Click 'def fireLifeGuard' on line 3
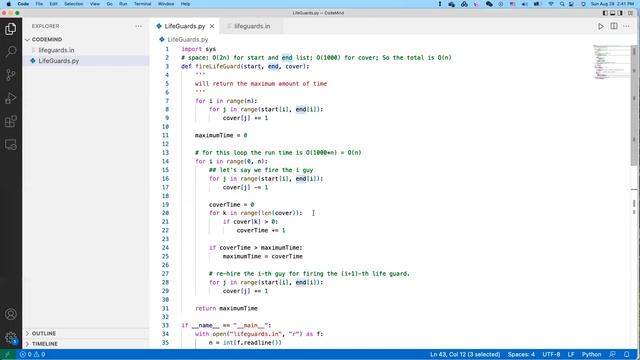The width and height of the screenshot is (640, 360). [210, 67]
